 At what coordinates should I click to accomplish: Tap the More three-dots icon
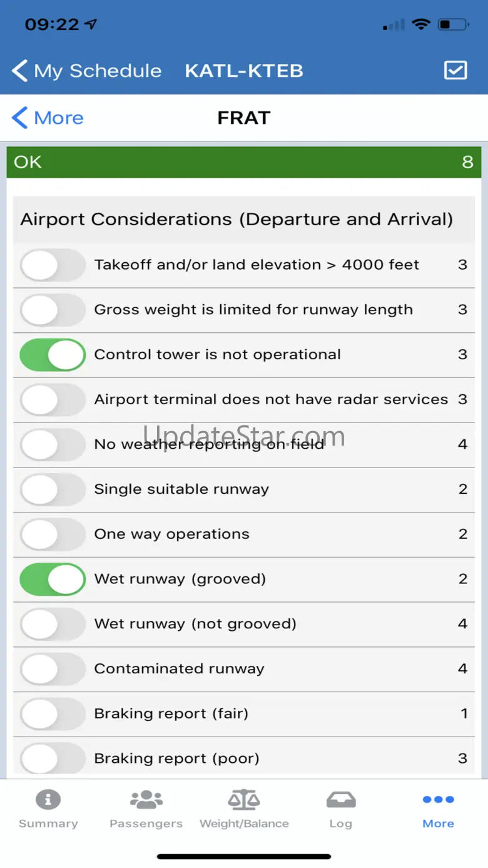tap(438, 800)
